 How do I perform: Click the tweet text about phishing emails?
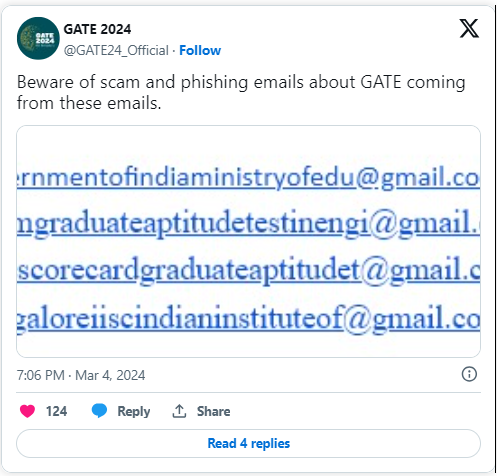[241, 92]
